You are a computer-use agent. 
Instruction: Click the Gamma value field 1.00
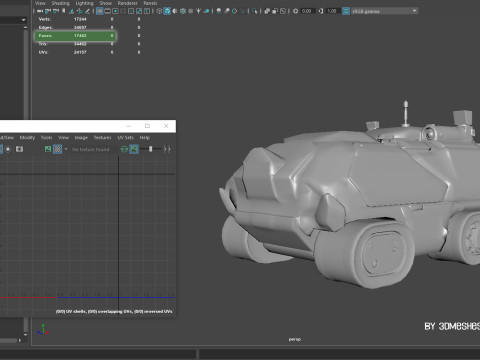(x=332, y=11)
